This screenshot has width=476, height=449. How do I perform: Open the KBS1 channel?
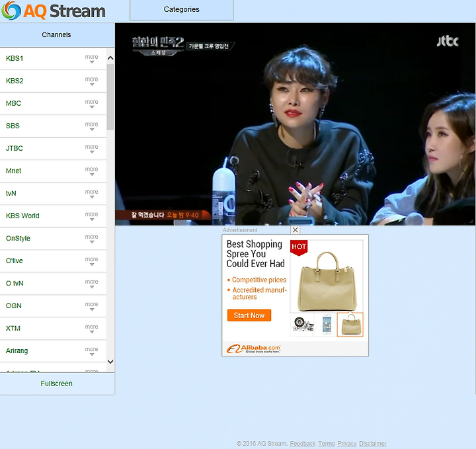[x=15, y=58]
